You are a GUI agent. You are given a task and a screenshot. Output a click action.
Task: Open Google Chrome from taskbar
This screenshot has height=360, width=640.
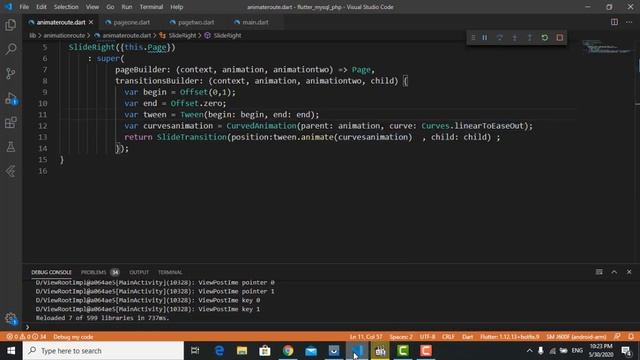(x=288, y=351)
